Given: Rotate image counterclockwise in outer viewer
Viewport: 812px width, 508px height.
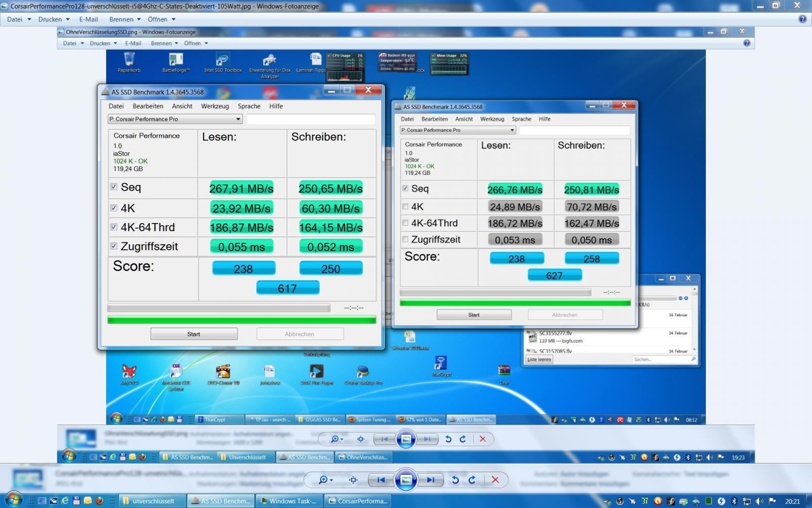Looking at the screenshot, I should click(x=455, y=480).
